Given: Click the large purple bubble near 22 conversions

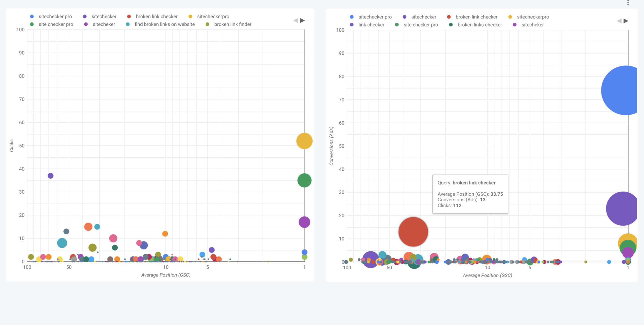Looking at the screenshot, I should (622, 209).
